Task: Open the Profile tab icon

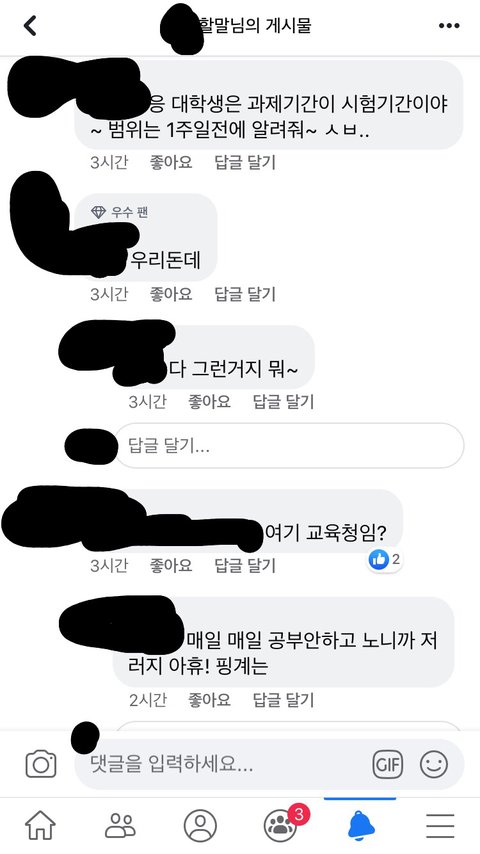Action: click(200, 826)
